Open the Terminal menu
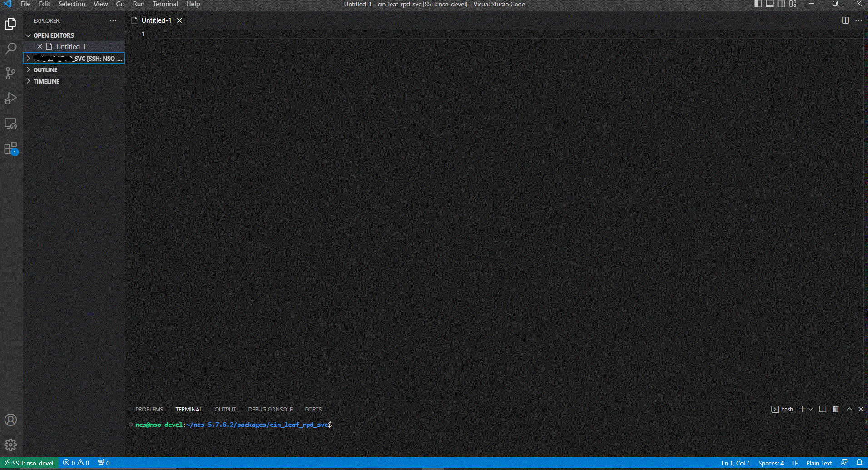 [x=165, y=4]
